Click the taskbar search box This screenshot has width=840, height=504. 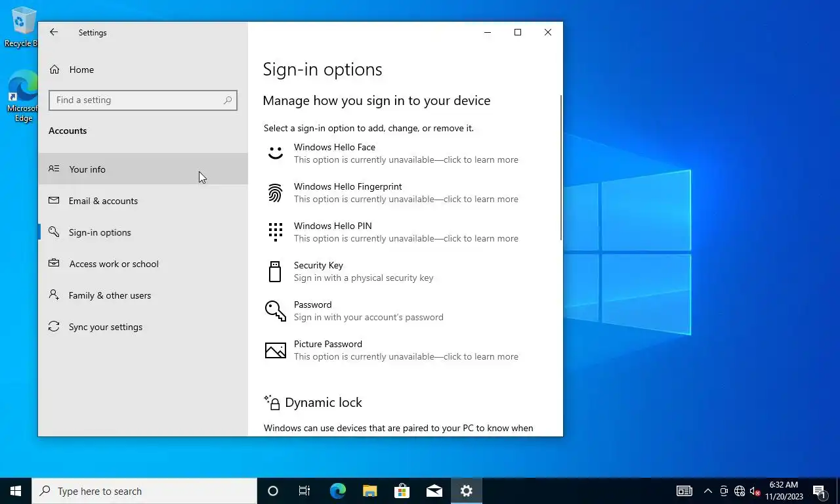[144, 491]
